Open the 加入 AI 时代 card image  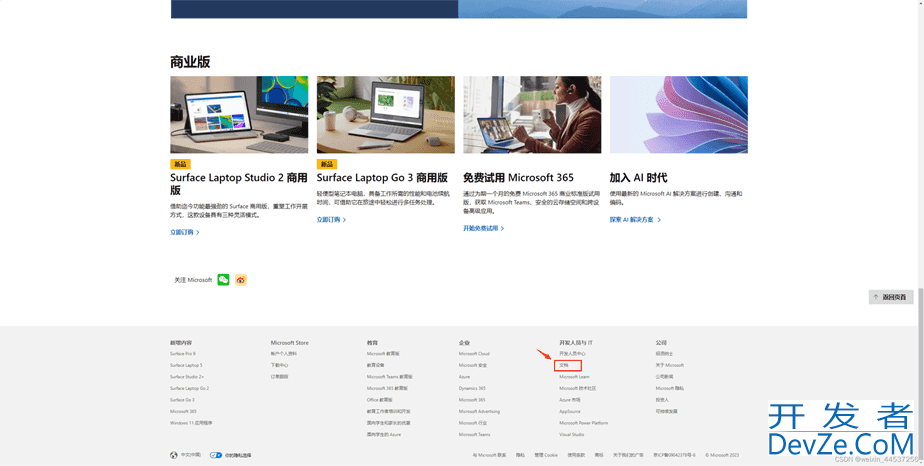pos(679,114)
